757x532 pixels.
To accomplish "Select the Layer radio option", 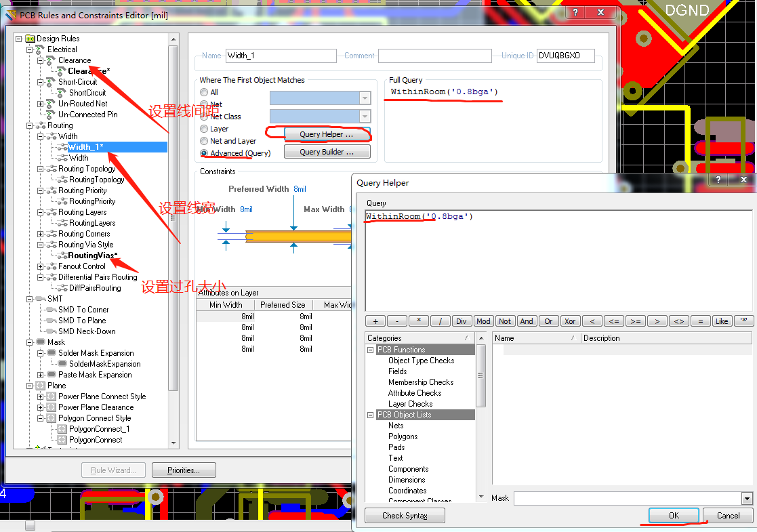I will pos(204,129).
